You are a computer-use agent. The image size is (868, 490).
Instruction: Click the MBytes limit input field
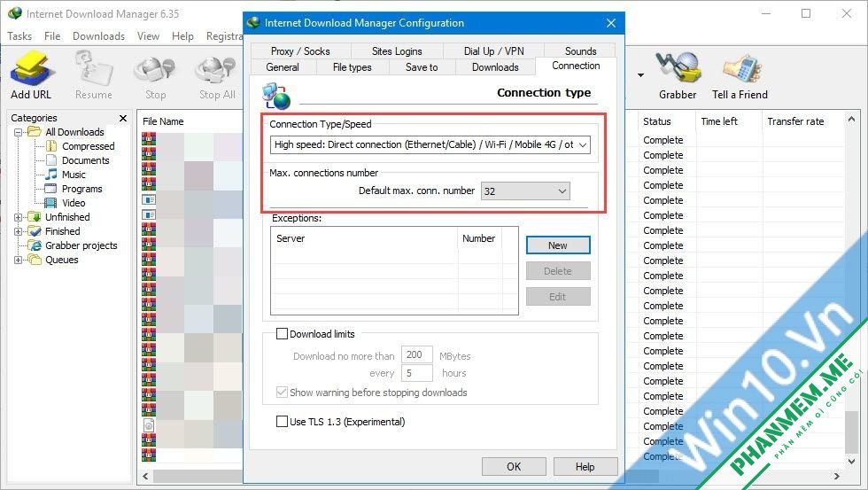click(416, 354)
